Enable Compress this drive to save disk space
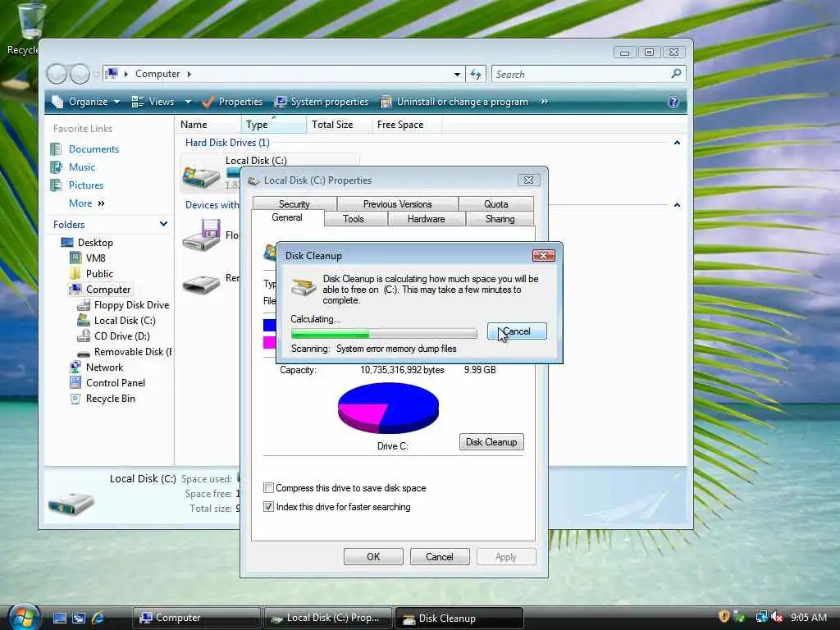 click(x=268, y=488)
